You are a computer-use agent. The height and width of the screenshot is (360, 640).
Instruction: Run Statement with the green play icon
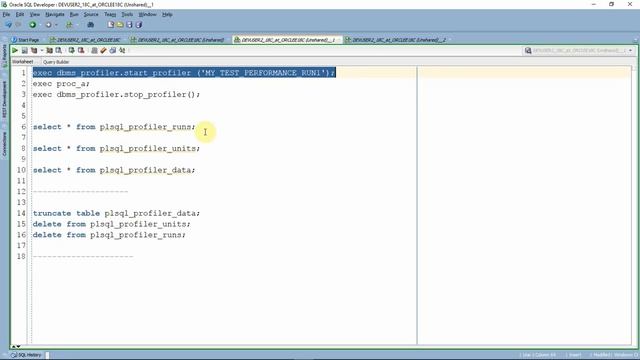pos(15,51)
